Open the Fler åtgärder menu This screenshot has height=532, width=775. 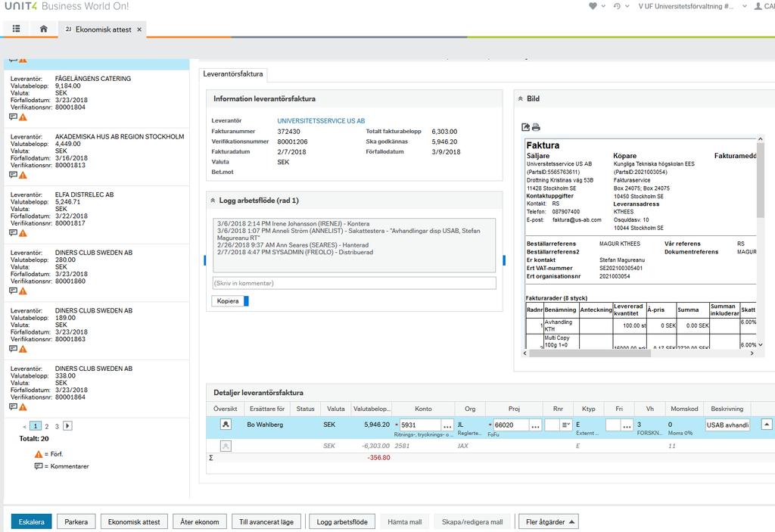point(549,521)
